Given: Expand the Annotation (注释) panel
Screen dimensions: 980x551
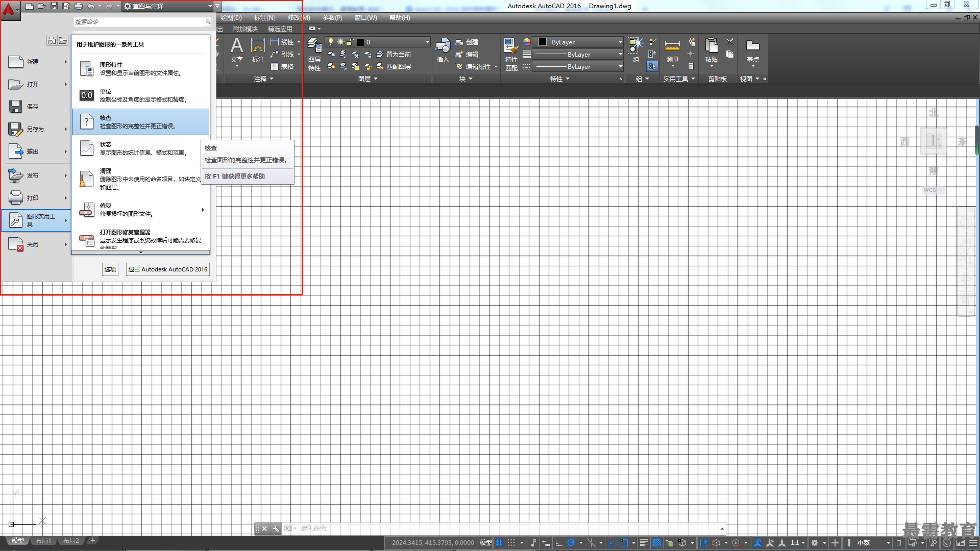Looking at the screenshot, I should [264, 79].
